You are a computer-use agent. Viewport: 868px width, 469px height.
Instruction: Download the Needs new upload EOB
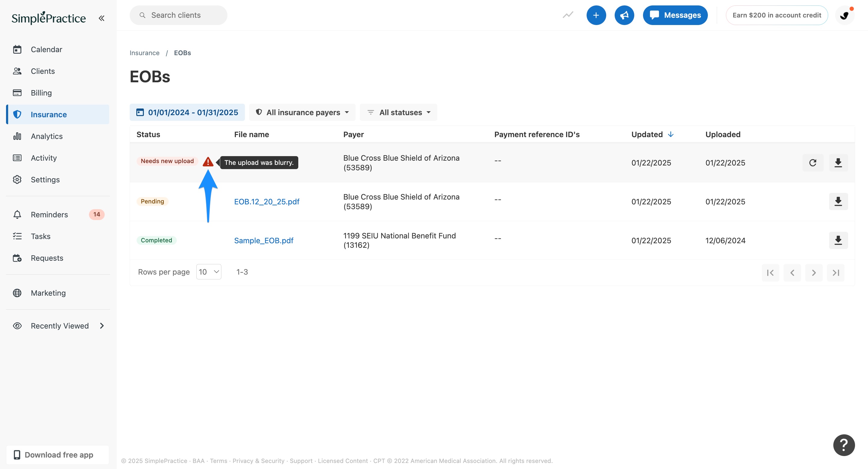point(838,163)
